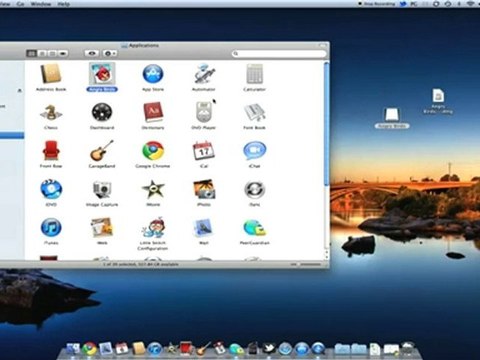Screen dimensions: 480x360
Task: Open the App Store application icon
Action: [153, 74]
